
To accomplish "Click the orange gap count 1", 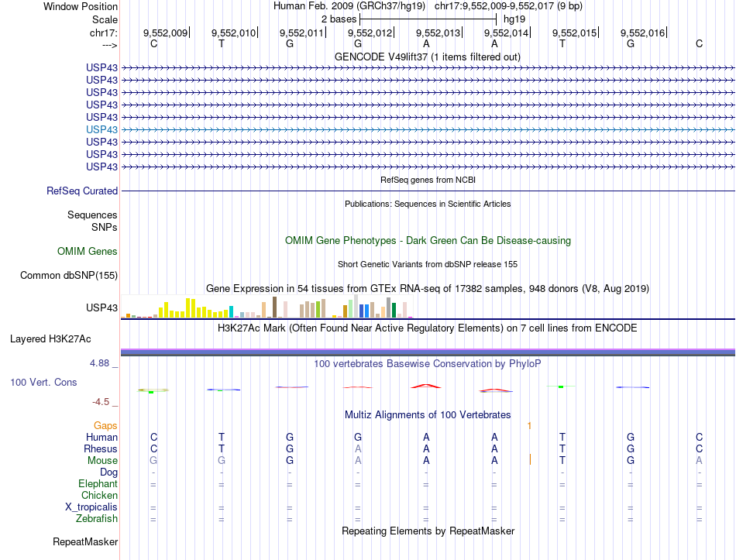I will (529, 426).
